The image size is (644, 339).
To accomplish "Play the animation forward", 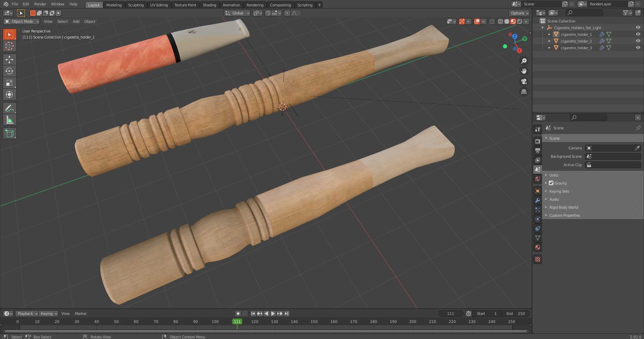I will click(273, 314).
